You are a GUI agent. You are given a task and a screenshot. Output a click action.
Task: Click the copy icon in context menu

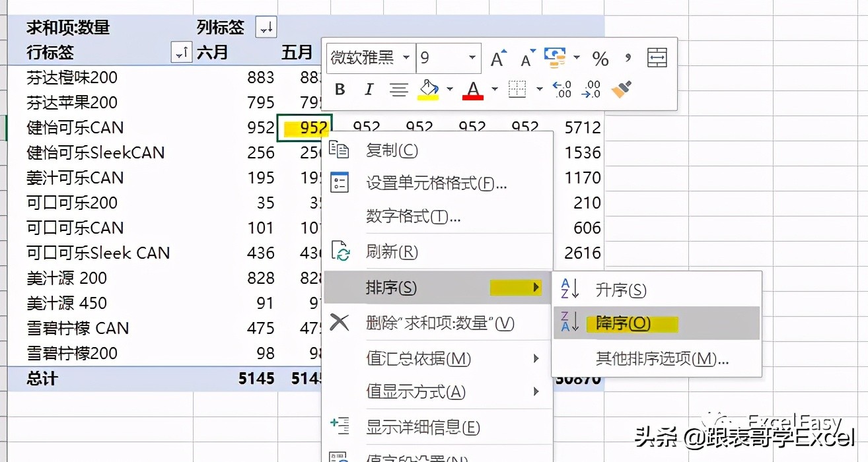339,150
